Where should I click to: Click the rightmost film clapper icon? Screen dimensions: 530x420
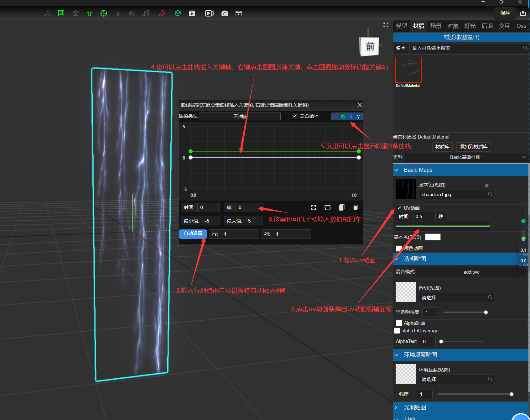(x=239, y=13)
